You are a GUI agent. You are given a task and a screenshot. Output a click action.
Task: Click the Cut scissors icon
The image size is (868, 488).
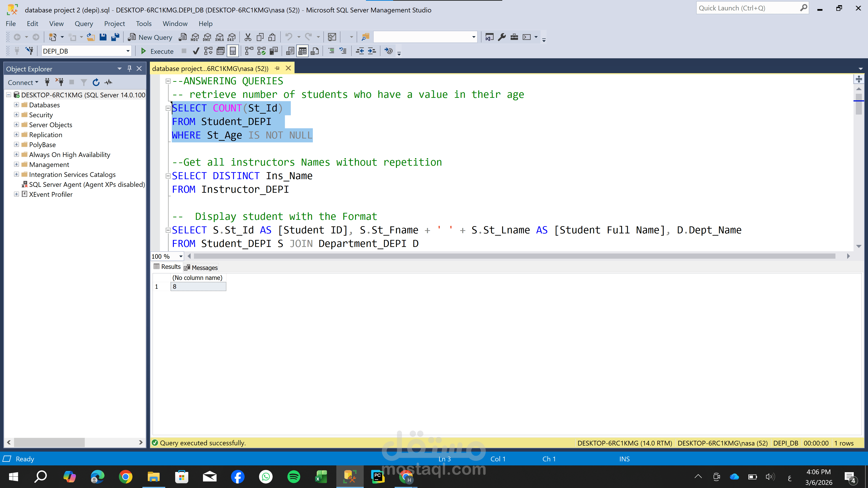(x=248, y=37)
